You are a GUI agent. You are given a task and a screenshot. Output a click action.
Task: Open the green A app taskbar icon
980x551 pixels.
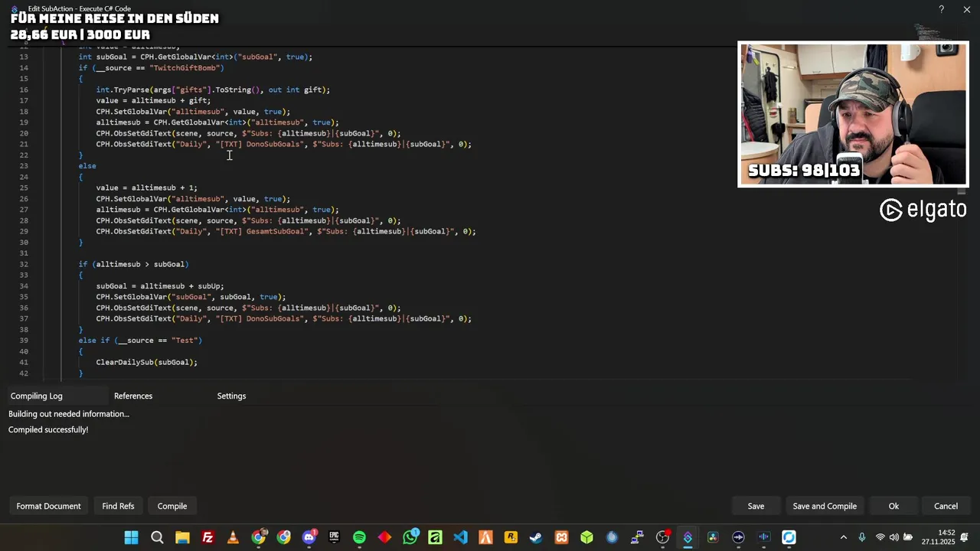(x=435, y=537)
